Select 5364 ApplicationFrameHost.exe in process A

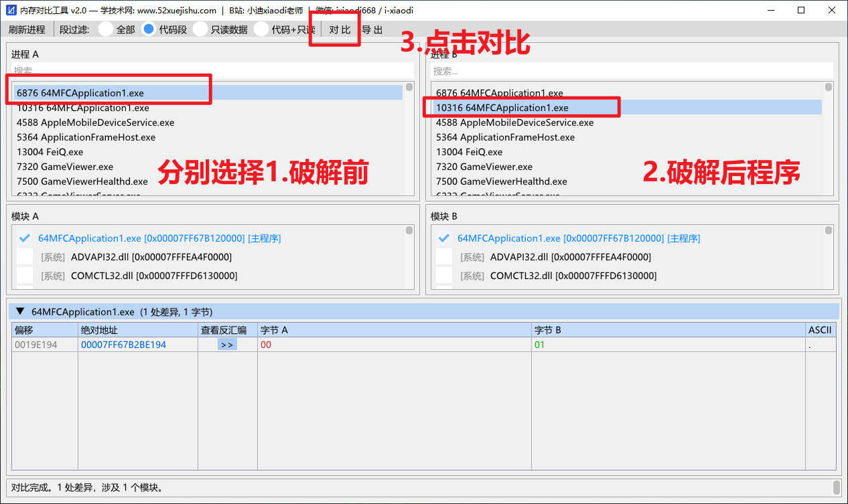click(x=208, y=137)
